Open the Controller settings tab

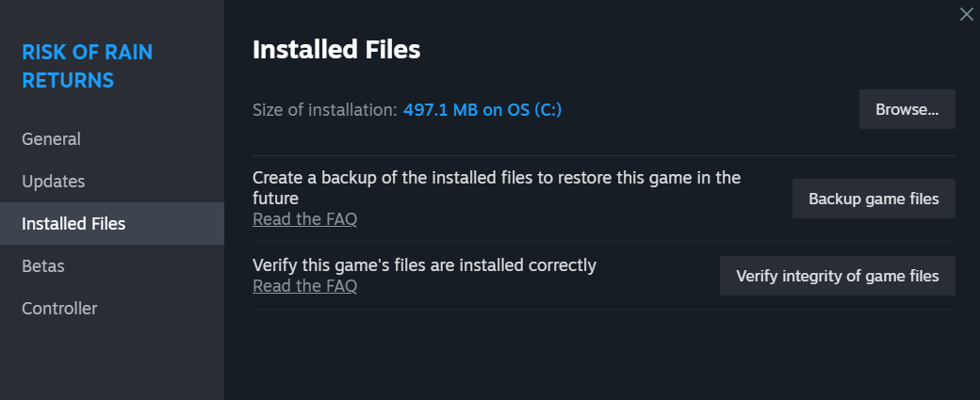pyautogui.click(x=59, y=309)
